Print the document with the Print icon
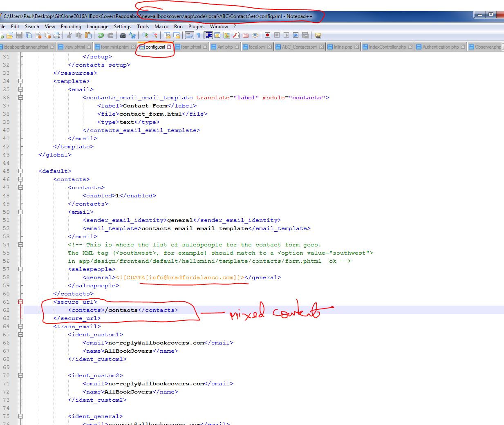 57,35
